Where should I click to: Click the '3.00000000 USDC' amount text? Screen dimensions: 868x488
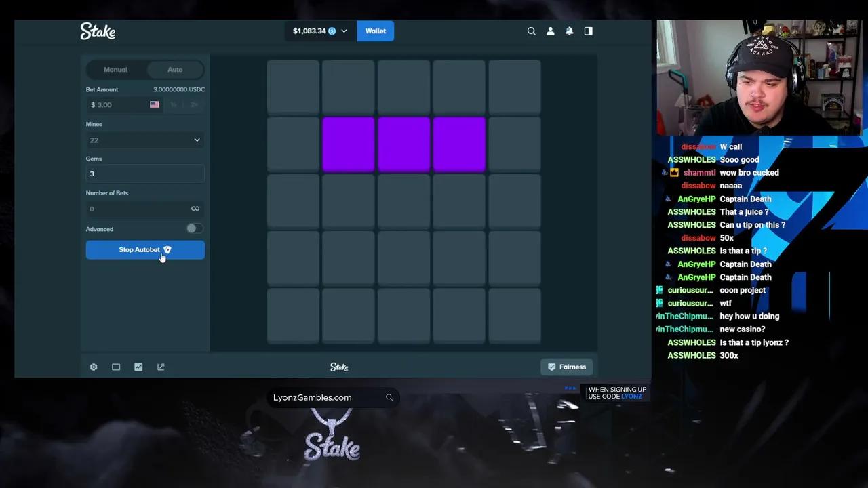179,89
